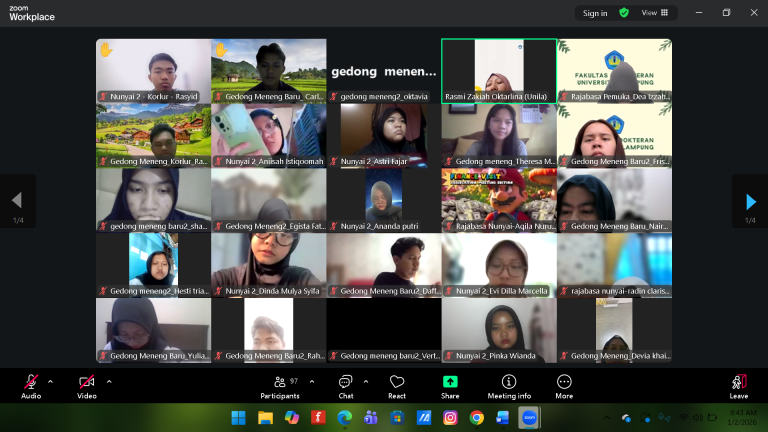Go to previous gallery page arrow
Image resolution: width=768 pixels, height=432 pixels.
click(18, 201)
